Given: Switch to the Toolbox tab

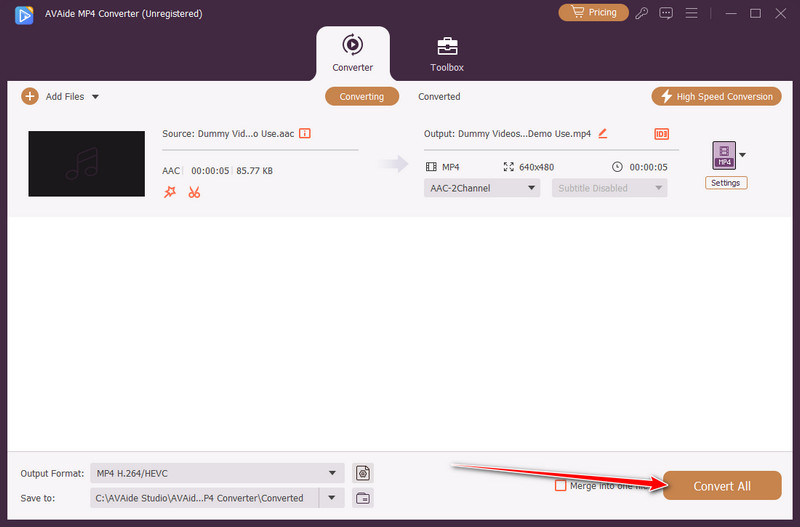Looking at the screenshot, I should tap(447, 54).
